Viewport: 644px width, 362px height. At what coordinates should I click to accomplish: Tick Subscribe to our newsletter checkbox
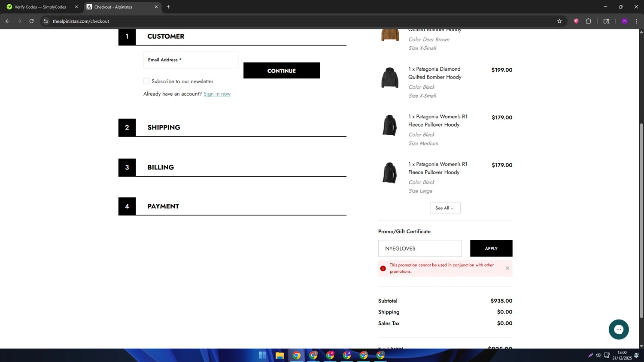pos(146,81)
